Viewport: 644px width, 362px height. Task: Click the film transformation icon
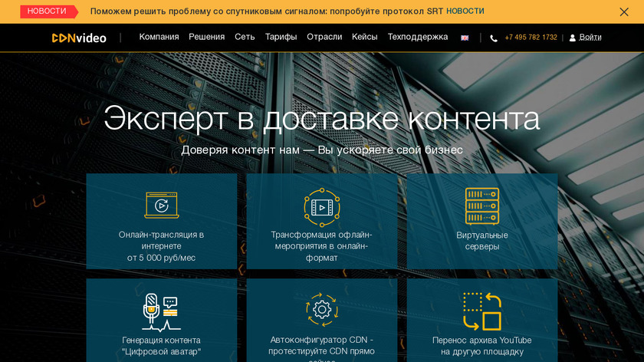tap(321, 208)
